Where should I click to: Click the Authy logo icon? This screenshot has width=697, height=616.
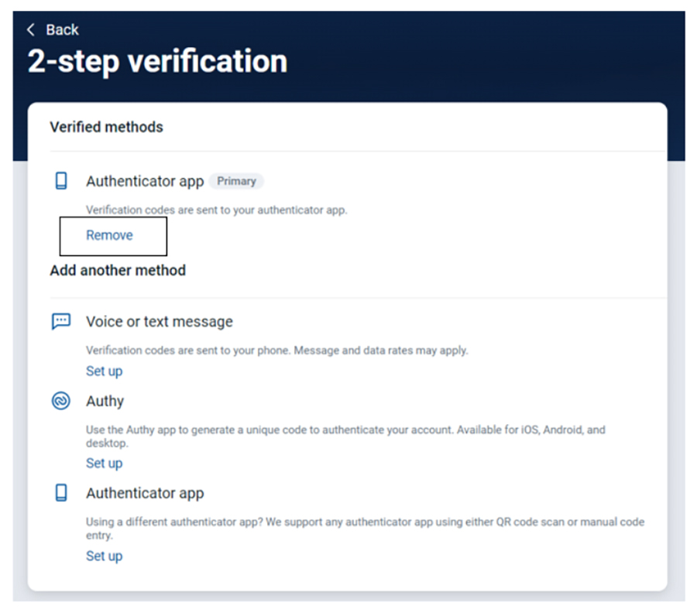[61, 401]
